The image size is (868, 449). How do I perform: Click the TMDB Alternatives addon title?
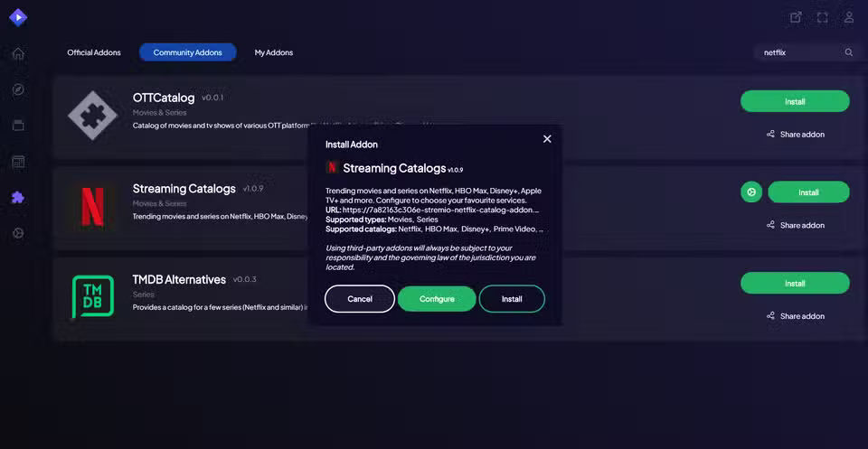pos(179,279)
